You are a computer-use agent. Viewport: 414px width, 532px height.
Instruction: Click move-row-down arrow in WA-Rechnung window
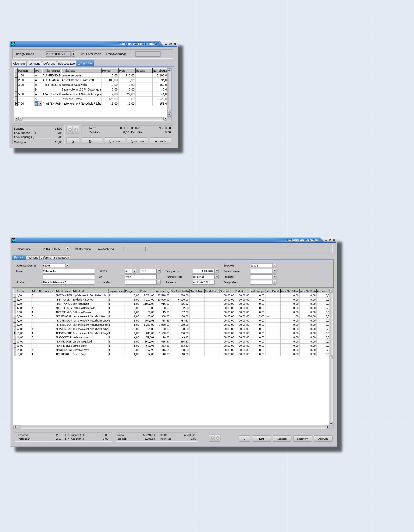(x=218, y=438)
